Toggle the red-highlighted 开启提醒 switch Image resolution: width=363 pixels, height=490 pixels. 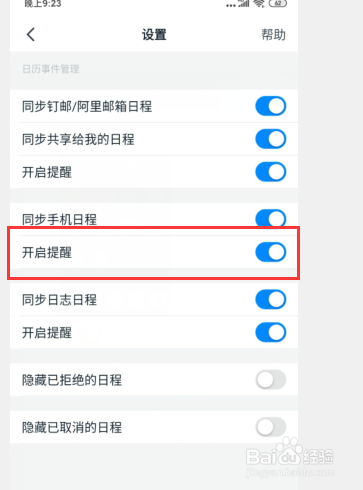271,252
